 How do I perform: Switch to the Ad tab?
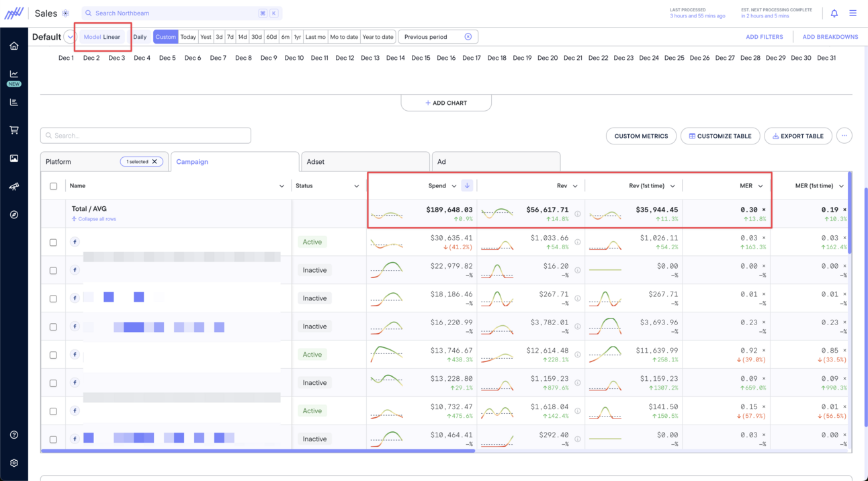496,162
